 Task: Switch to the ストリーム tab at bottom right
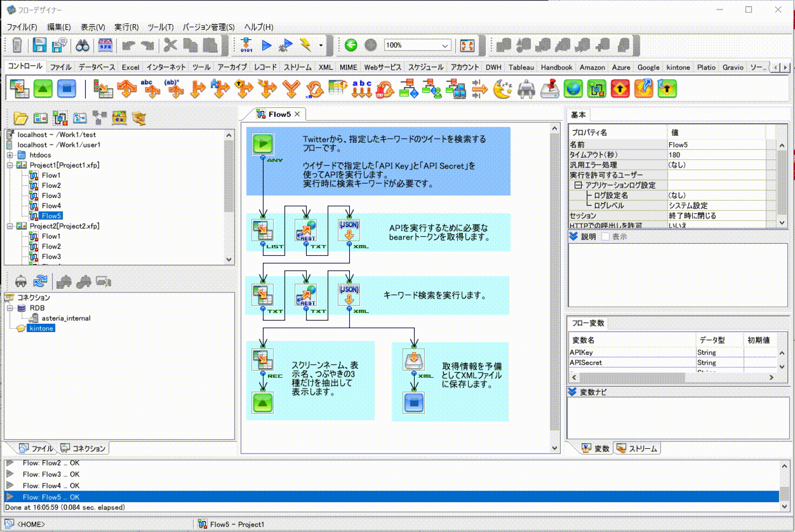638,449
